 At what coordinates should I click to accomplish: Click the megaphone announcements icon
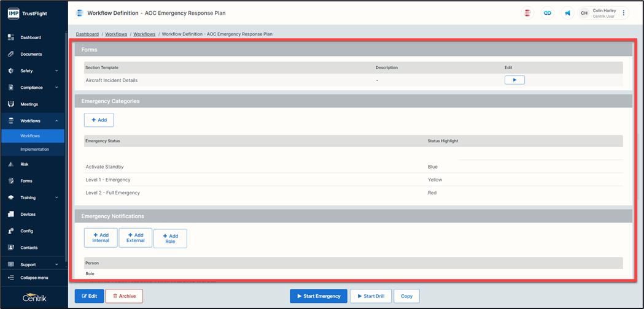pos(567,13)
